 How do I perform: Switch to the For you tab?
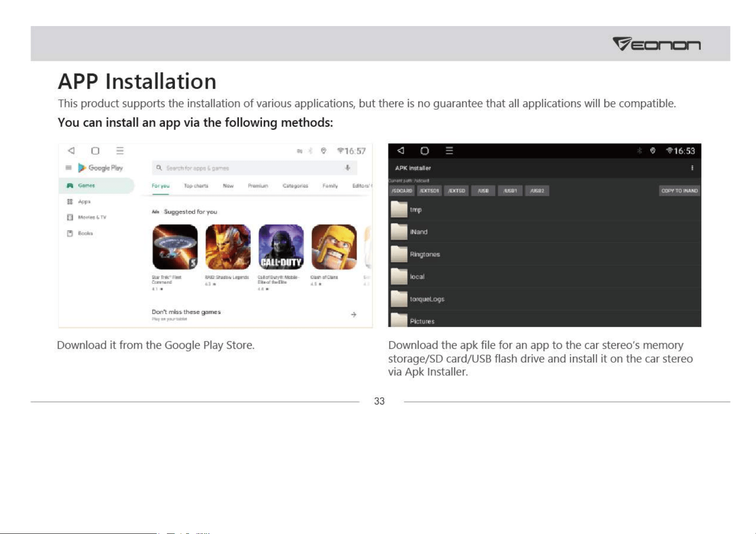161,186
